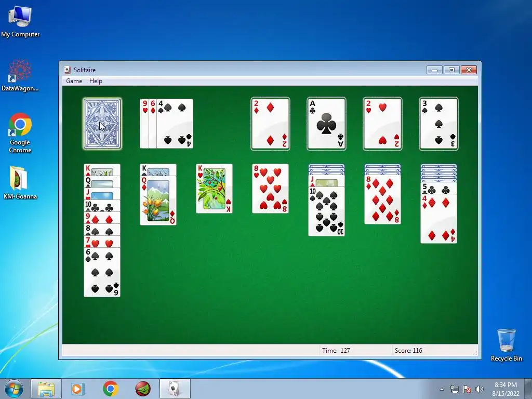532x399 pixels.
Task: Show hidden system tray icons
Action: tap(442, 389)
